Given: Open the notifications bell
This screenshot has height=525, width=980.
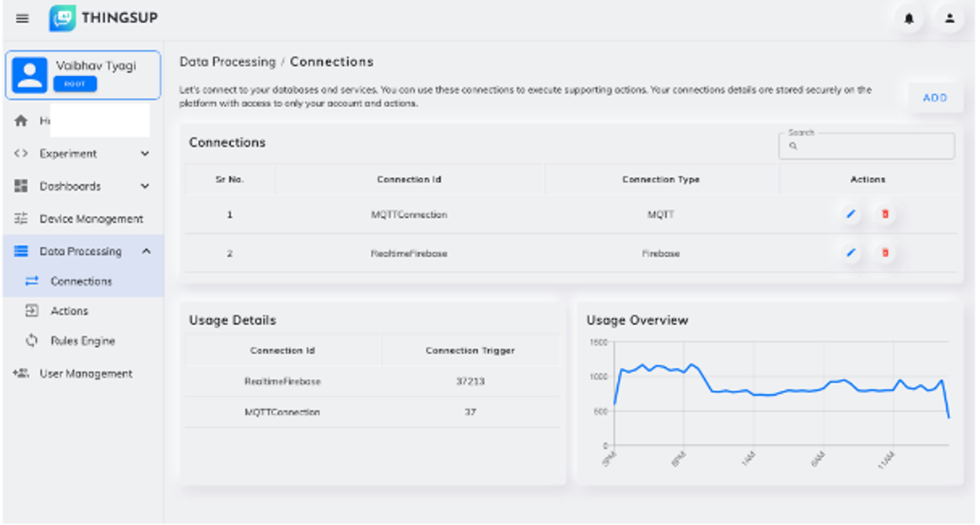Looking at the screenshot, I should (909, 18).
